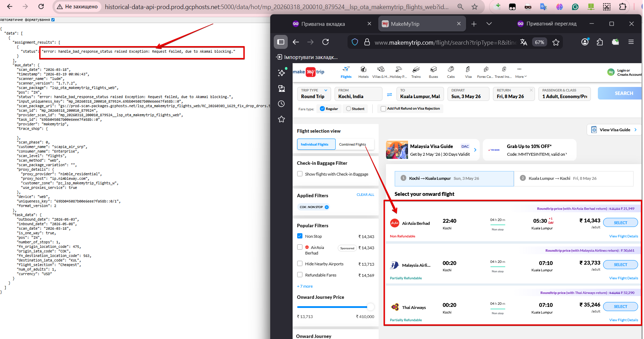The width and height of the screenshot is (644, 339).
Task: Enable Add Full Refund on Visa Rejection
Action: coord(383,109)
